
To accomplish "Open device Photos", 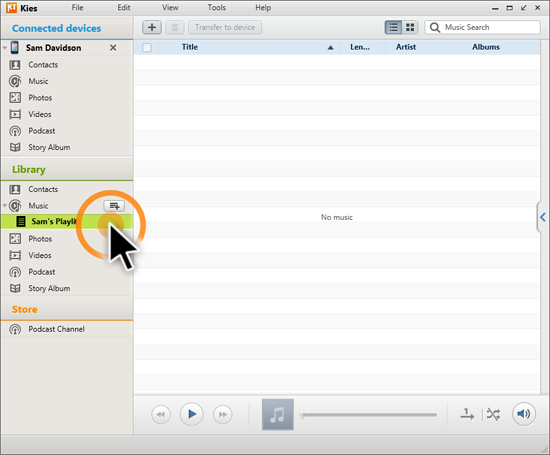I will pyautogui.click(x=40, y=98).
